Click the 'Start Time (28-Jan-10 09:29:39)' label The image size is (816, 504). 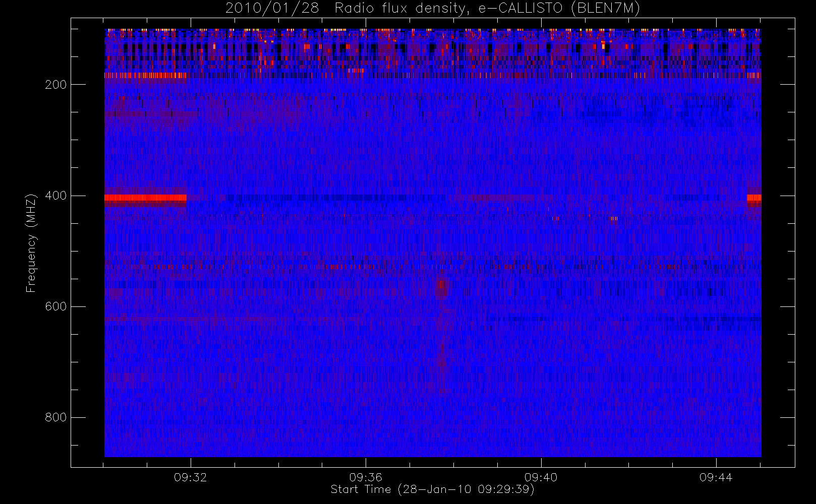coord(432,489)
